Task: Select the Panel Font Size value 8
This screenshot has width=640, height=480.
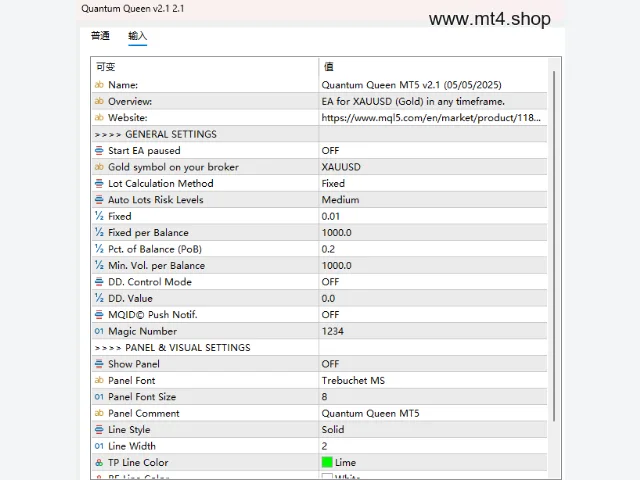Action: click(433, 397)
